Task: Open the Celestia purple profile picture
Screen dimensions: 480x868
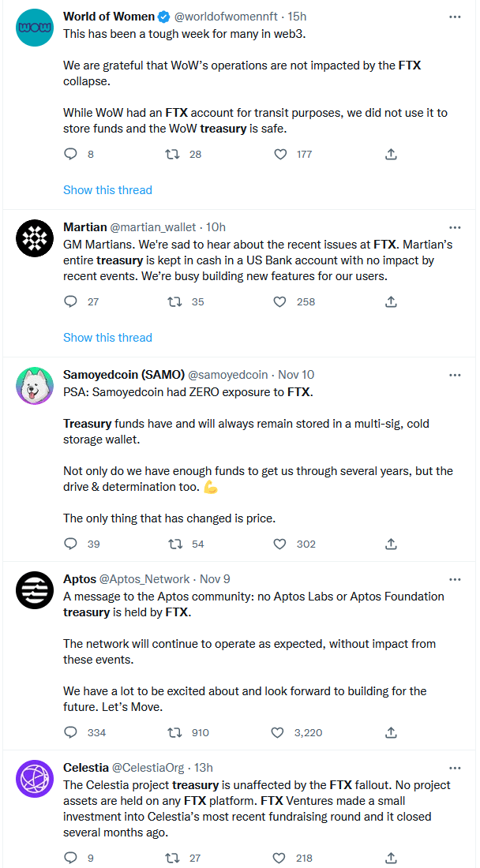Action: pos(35,779)
